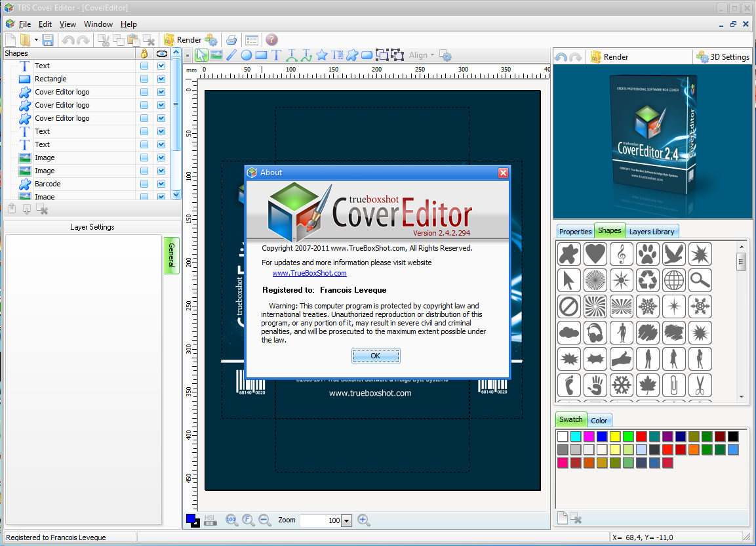The image size is (756, 546).
Task: Insert the recycle symbol shape
Action: 648,280
